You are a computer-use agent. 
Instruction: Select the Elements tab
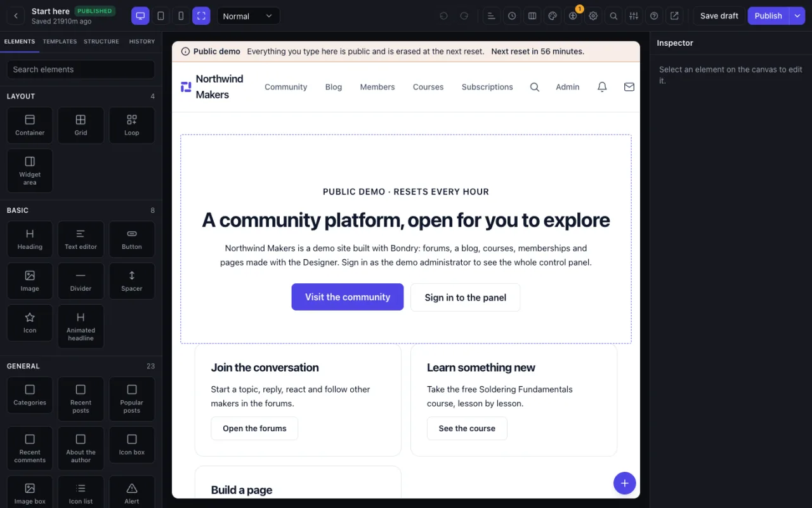(x=20, y=41)
